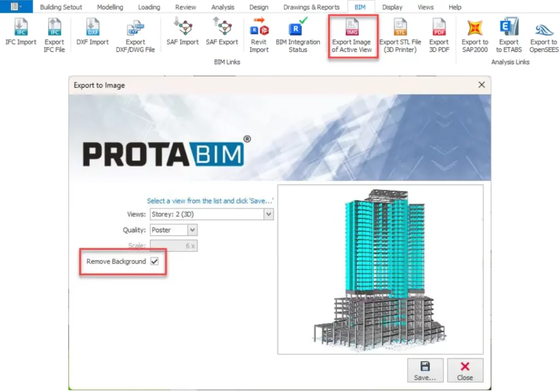
Task: Choose Export 3D PDF
Action: click(439, 36)
